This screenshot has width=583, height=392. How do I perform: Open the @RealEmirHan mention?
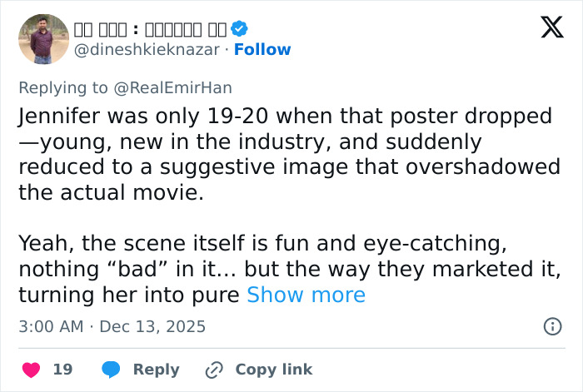point(172,87)
